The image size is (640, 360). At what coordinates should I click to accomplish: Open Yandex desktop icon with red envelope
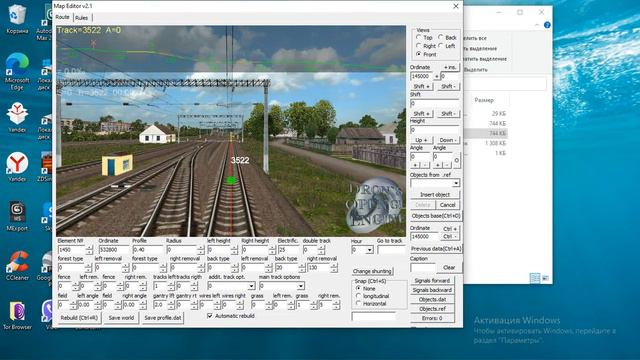(x=17, y=118)
